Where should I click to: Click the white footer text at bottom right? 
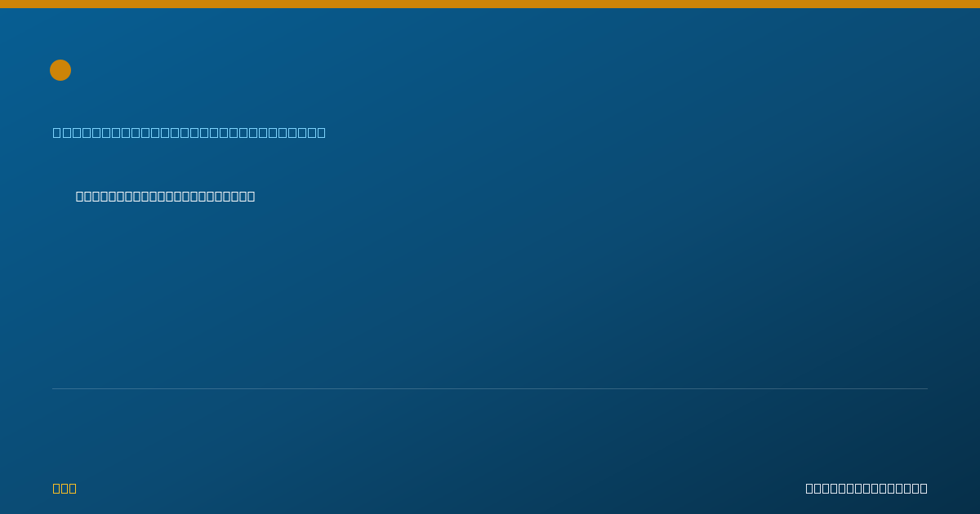point(866,488)
